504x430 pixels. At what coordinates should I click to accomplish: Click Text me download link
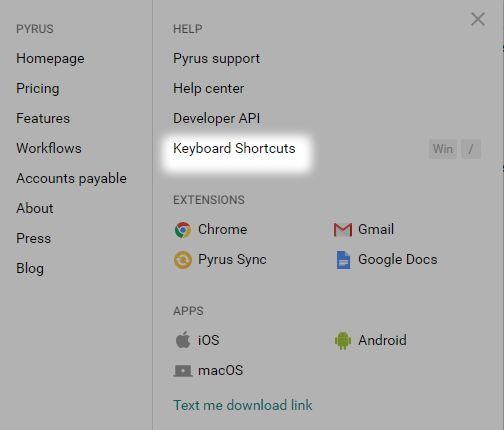pyautogui.click(x=243, y=405)
